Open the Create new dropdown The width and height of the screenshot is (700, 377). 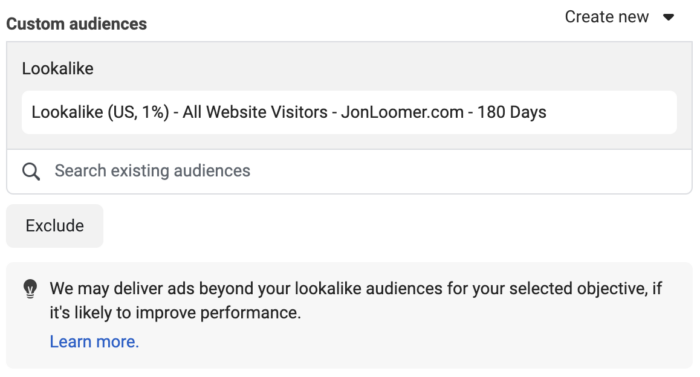coord(620,17)
